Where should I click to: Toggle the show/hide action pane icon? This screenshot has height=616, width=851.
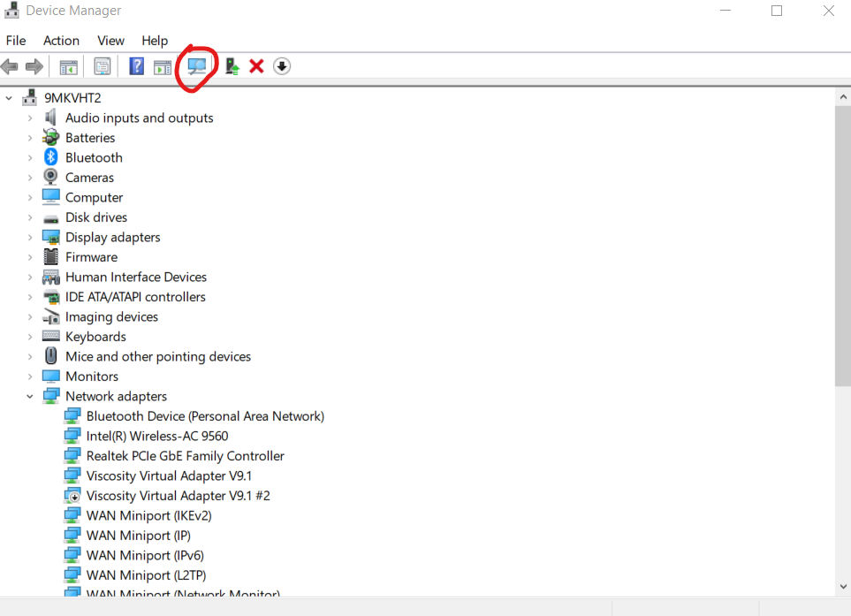(x=163, y=67)
